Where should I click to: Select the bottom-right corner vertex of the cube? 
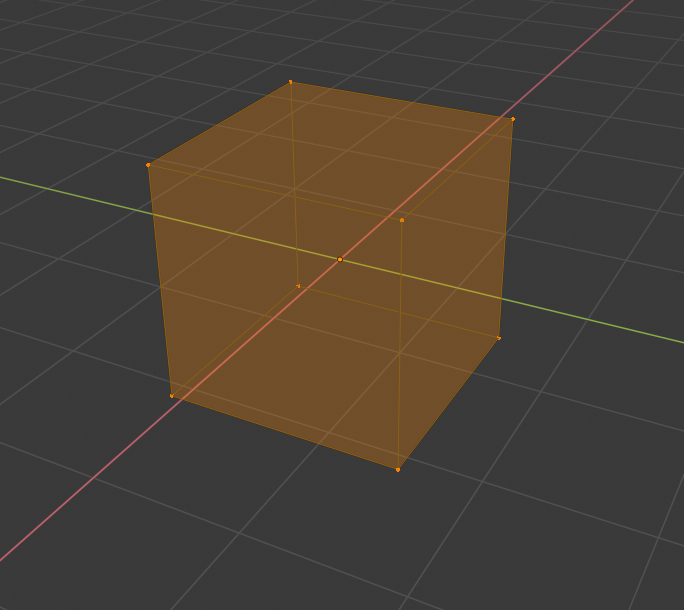pyautogui.click(x=499, y=338)
